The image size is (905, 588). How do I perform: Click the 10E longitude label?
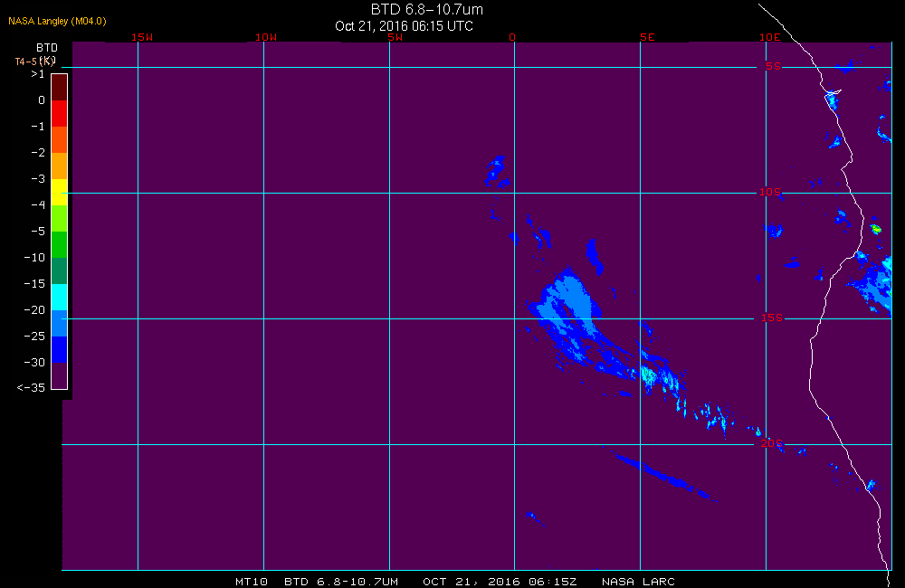770,37
